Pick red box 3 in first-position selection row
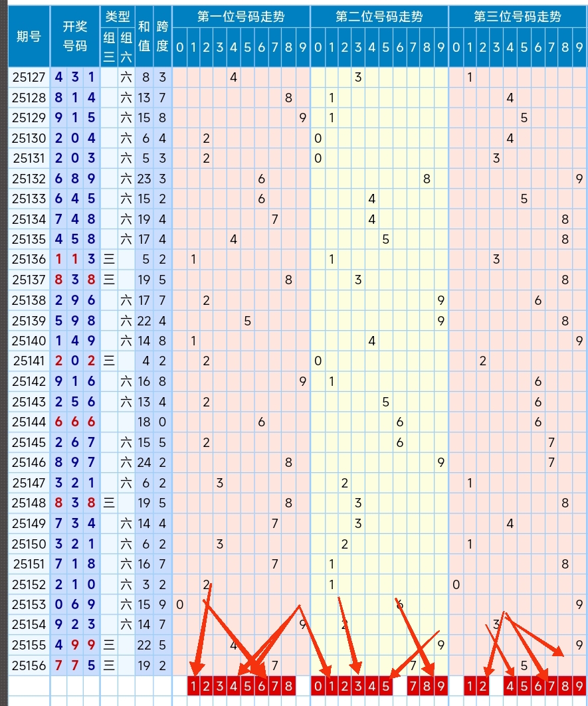The width and height of the screenshot is (588, 706). [220, 686]
